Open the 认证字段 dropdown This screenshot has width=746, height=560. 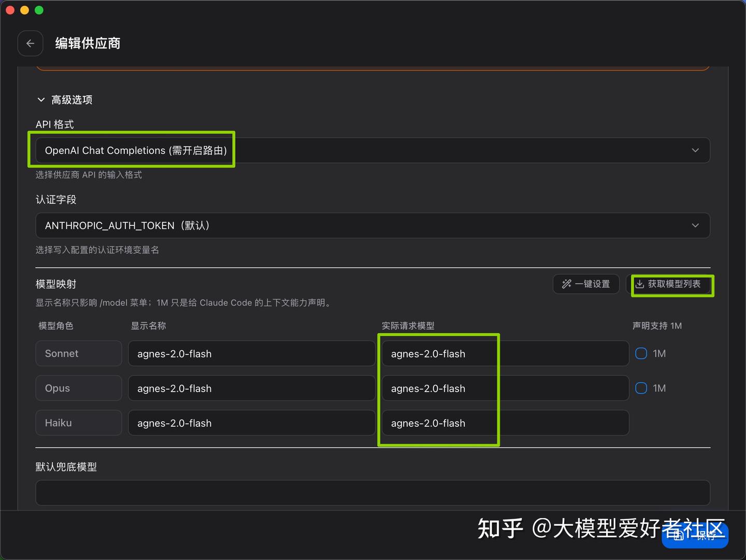(372, 225)
